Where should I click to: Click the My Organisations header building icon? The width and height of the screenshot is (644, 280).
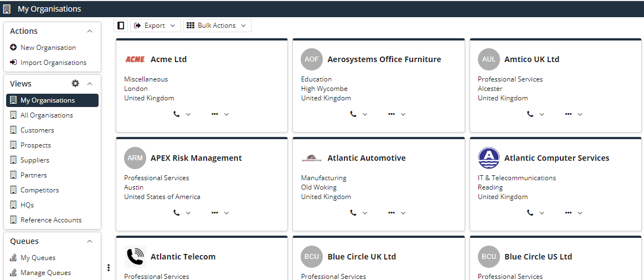point(7,9)
